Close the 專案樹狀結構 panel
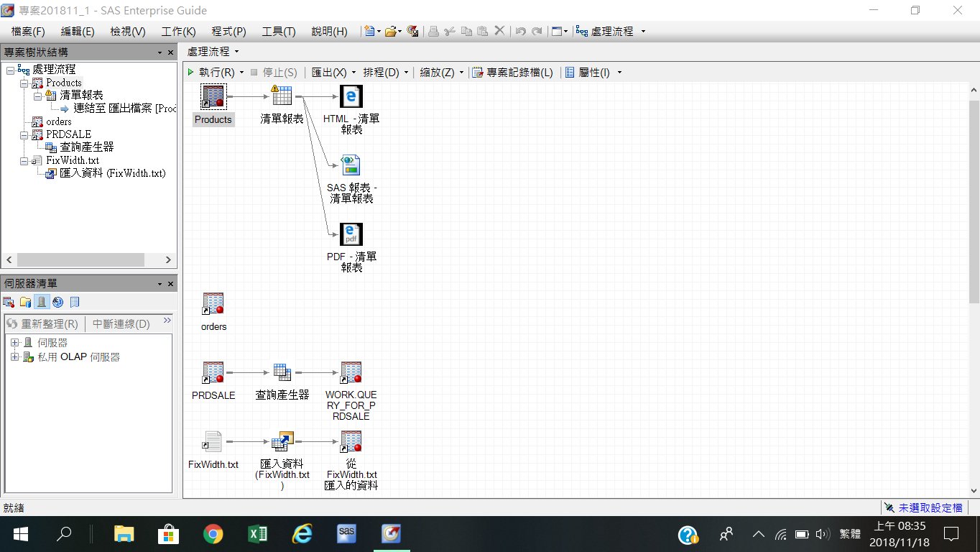The width and height of the screenshot is (980, 552). point(171,52)
